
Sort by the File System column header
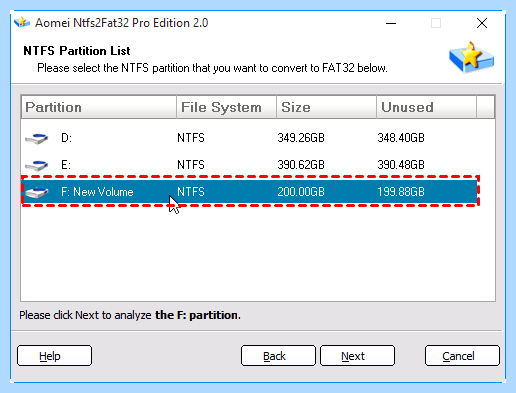[226, 107]
